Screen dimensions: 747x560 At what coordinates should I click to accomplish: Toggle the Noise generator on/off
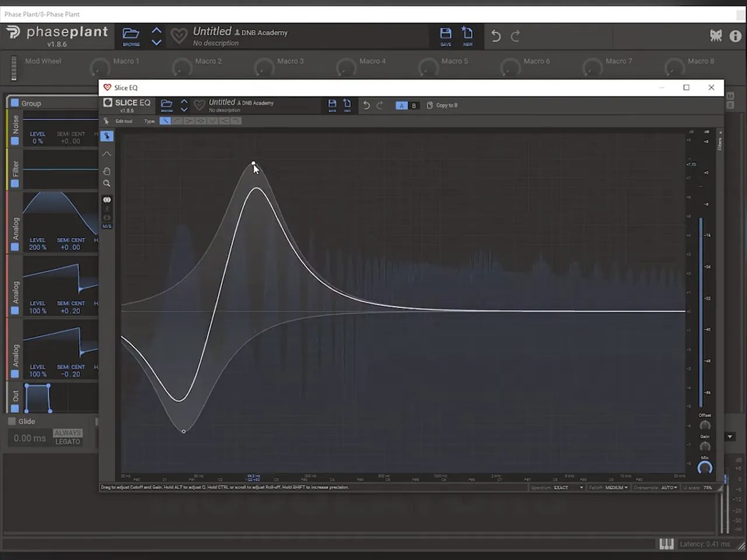(15, 141)
